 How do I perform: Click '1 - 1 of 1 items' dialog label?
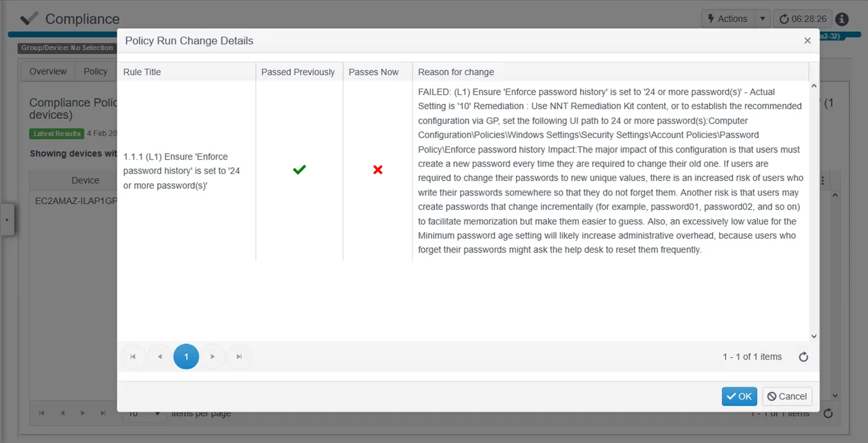coord(752,357)
